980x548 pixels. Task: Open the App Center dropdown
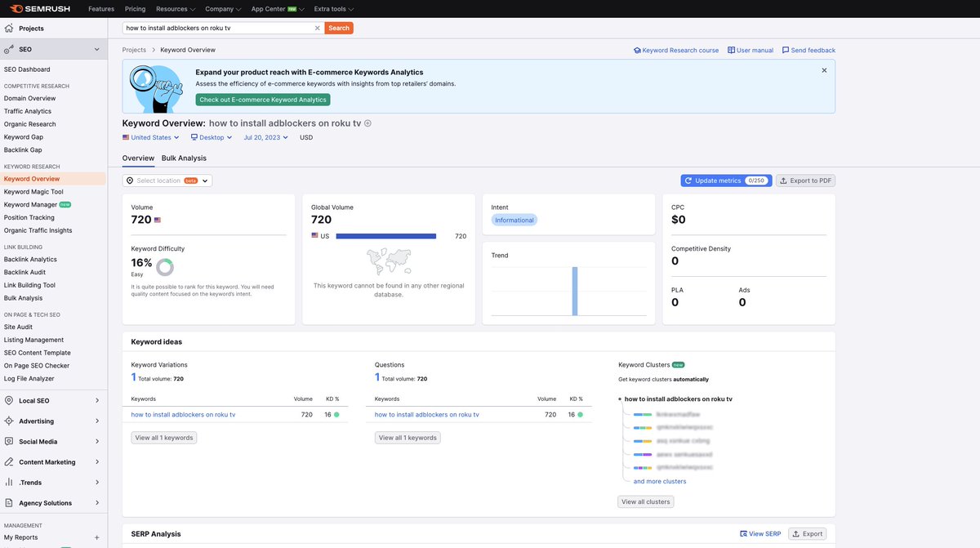(278, 9)
